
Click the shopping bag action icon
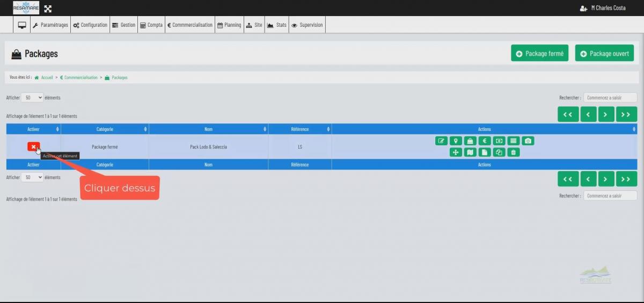[x=470, y=141]
